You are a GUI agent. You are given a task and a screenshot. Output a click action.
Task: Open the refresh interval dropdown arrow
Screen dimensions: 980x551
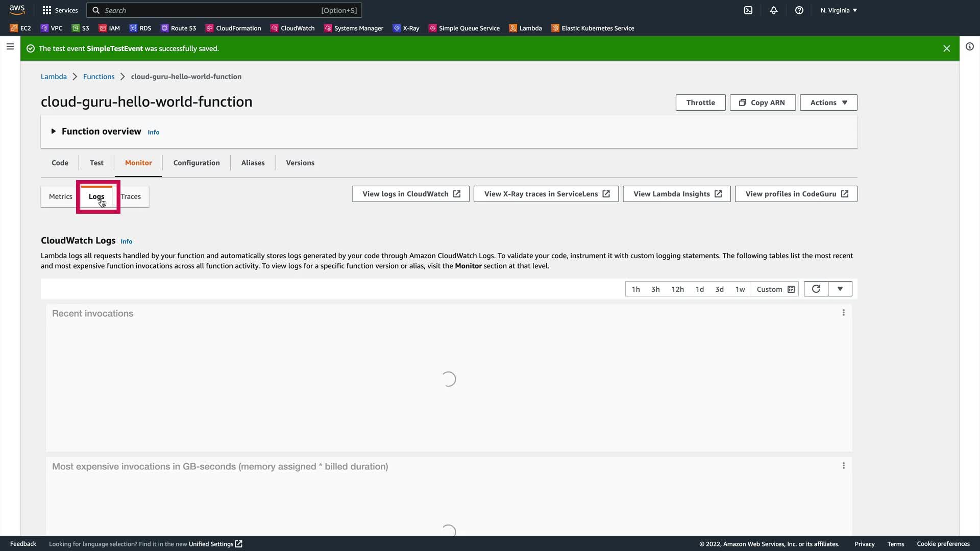pos(840,289)
